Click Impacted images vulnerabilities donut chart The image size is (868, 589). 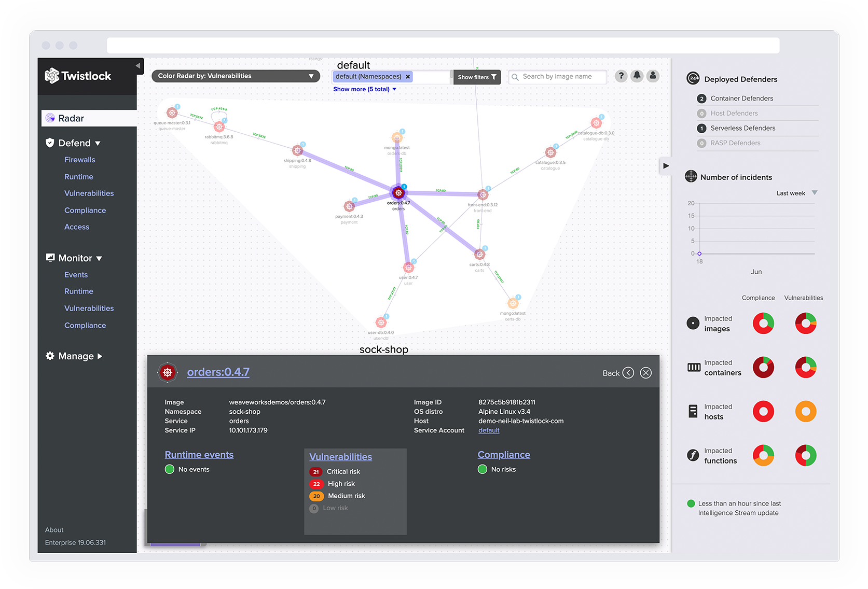tap(806, 324)
